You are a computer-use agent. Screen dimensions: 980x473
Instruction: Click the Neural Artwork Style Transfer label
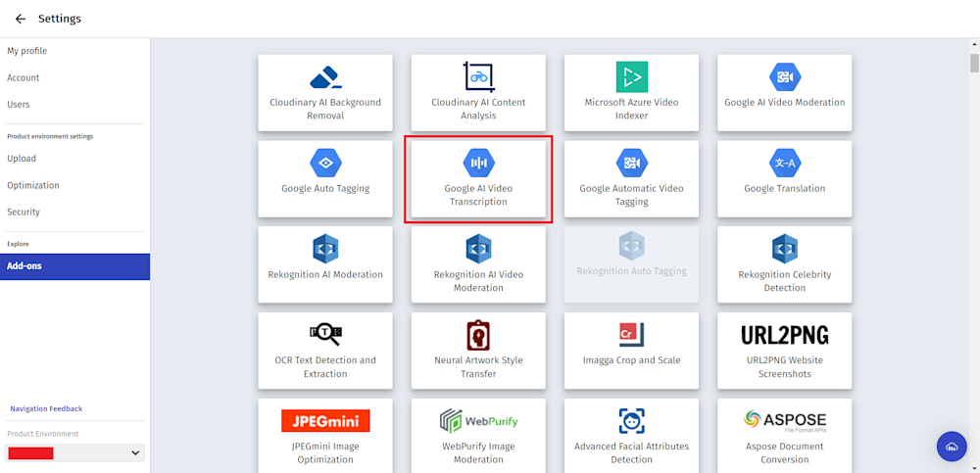(x=479, y=367)
